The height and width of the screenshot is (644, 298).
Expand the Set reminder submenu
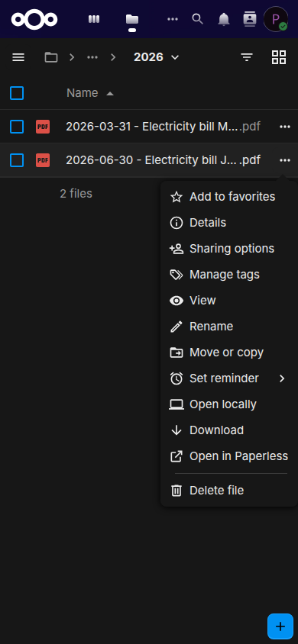pyautogui.click(x=229, y=378)
